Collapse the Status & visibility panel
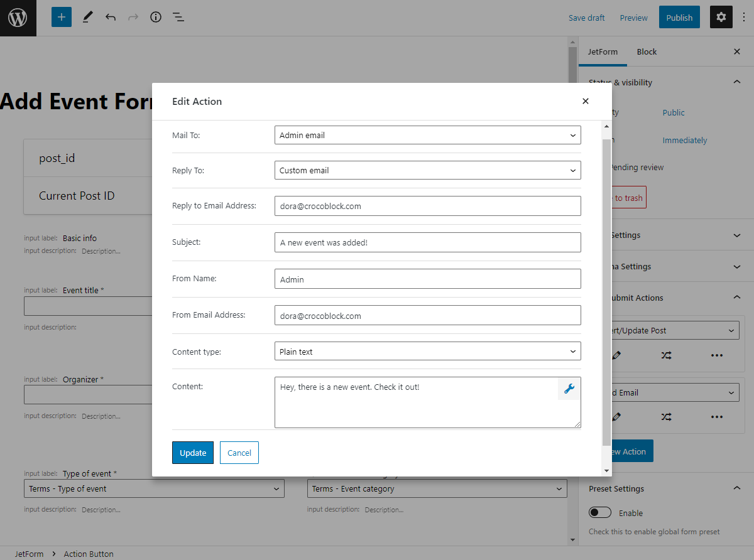The image size is (754, 560). (736, 81)
